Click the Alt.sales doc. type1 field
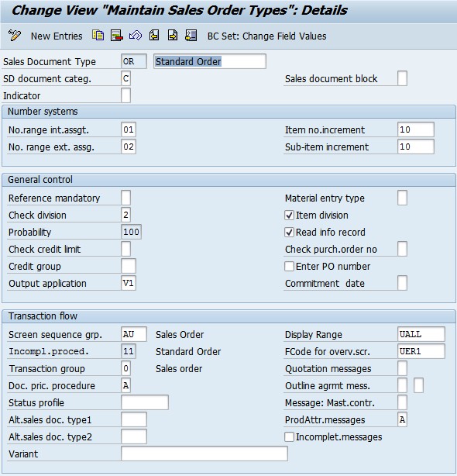457x476 pixels. click(x=134, y=419)
